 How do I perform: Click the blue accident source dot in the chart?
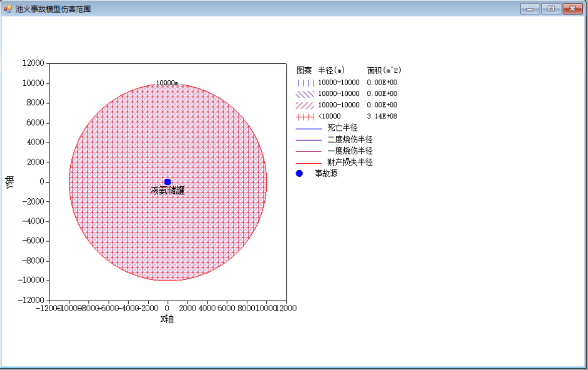coord(168,182)
